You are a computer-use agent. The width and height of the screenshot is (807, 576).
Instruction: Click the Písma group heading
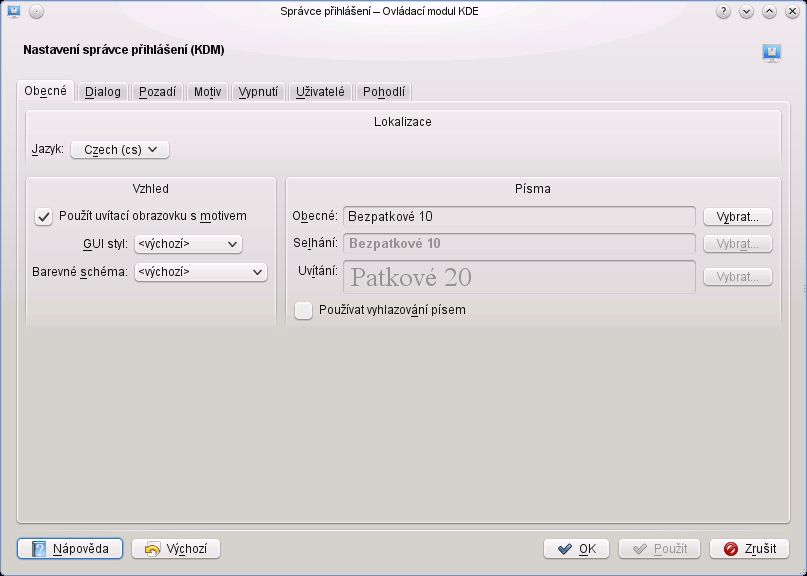tap(533, 189)
